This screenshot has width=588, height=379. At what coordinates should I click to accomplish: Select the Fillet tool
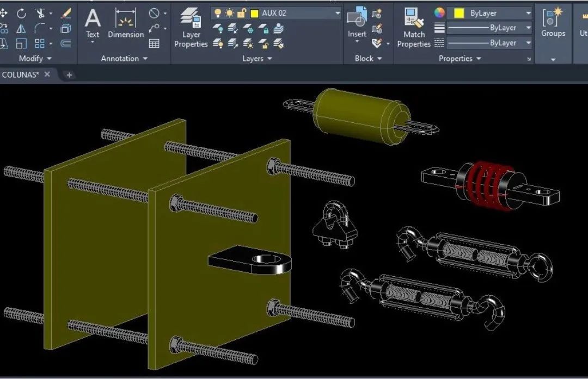(x=40, y=28)
